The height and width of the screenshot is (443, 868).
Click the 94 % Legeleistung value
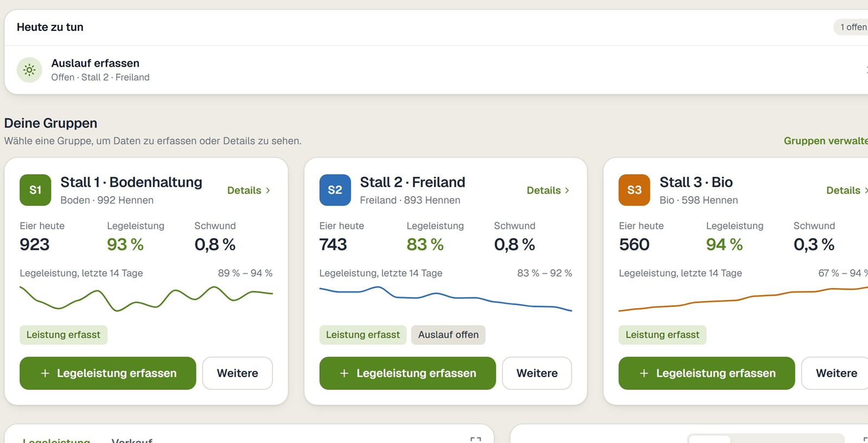pos(724,245)
